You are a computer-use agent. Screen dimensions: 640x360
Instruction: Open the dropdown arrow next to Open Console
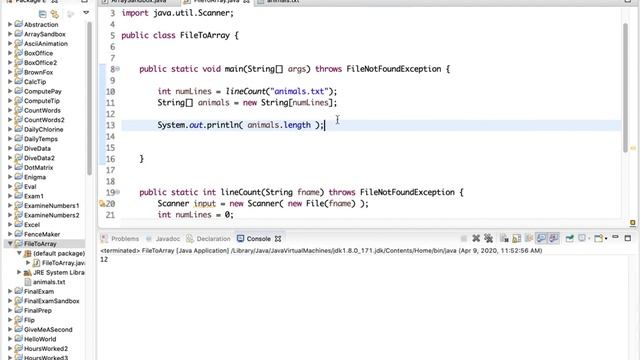[x=606, y=239]
